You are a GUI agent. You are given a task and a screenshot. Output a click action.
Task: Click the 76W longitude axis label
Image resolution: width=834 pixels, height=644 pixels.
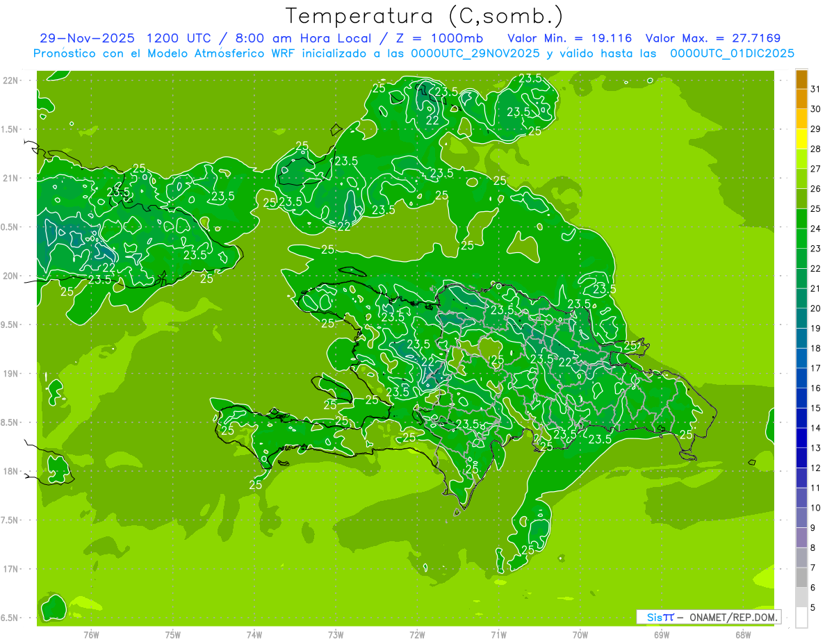91,634
